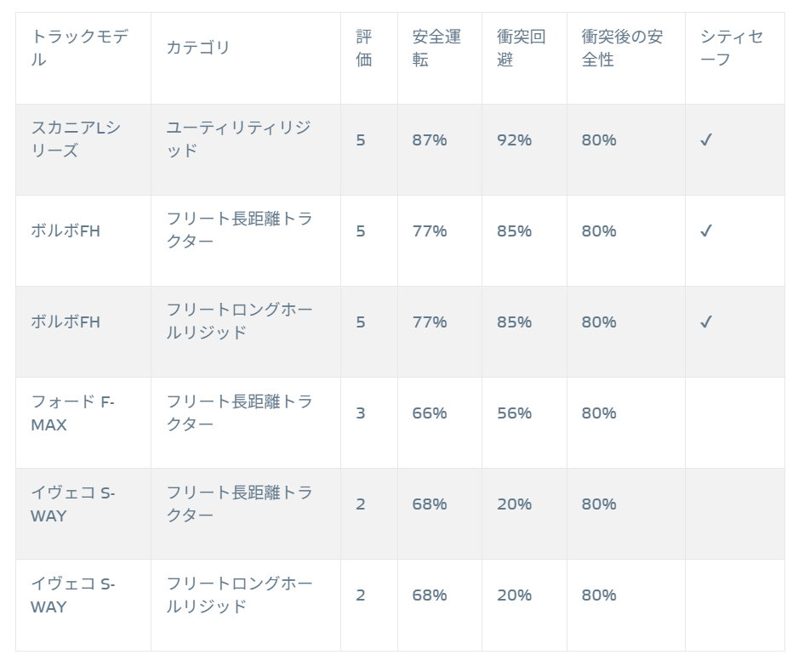Click the 衝突後の安全性 column header

click(622, 48)
